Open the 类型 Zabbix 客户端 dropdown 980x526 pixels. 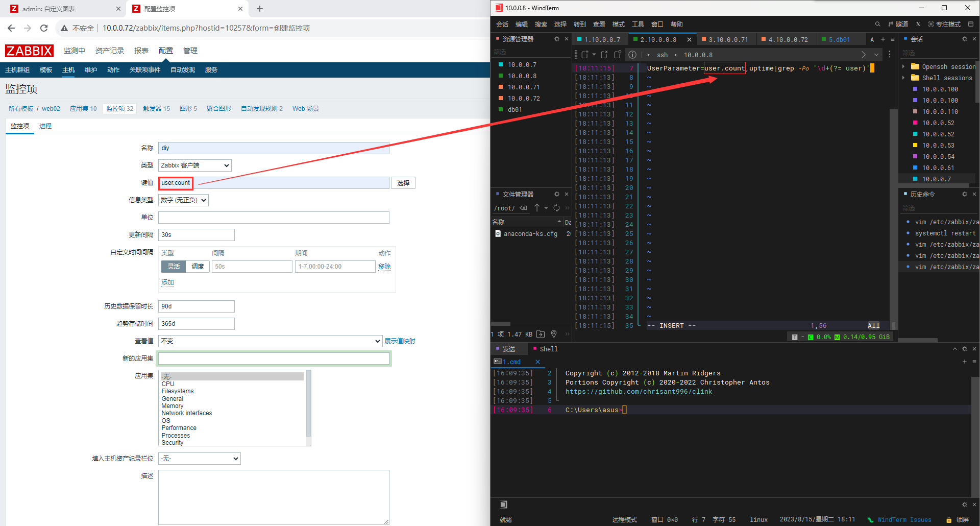coord(195,165)
